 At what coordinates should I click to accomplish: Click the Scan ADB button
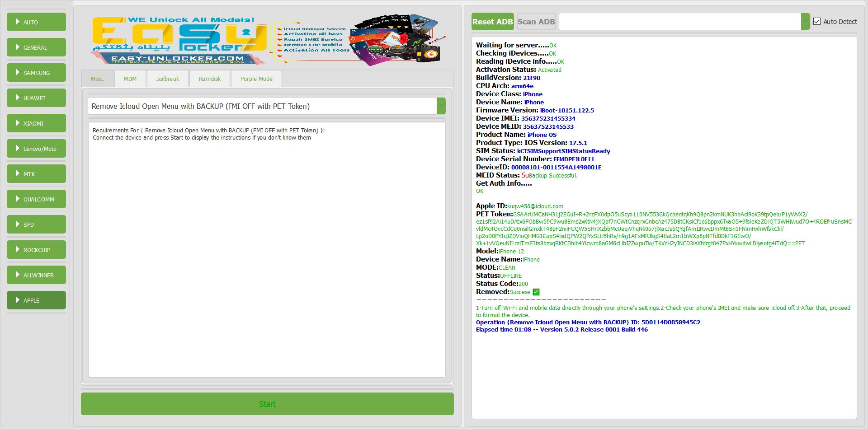(536, 22)
